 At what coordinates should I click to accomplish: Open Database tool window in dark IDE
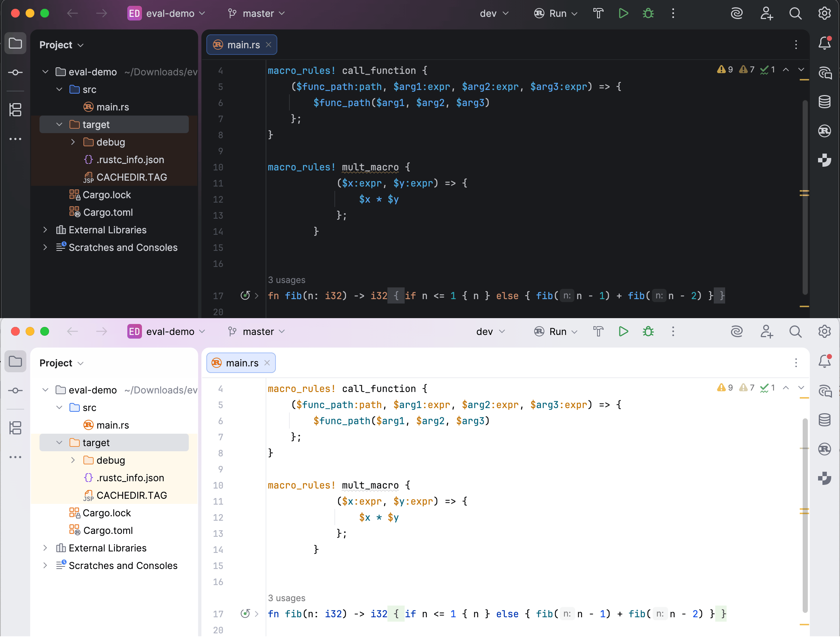[824, 102]
